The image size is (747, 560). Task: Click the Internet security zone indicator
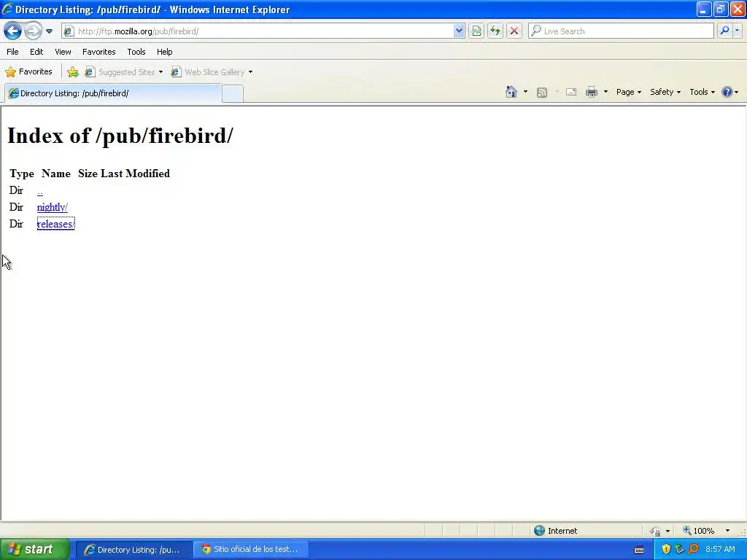(x=556, y=531)
